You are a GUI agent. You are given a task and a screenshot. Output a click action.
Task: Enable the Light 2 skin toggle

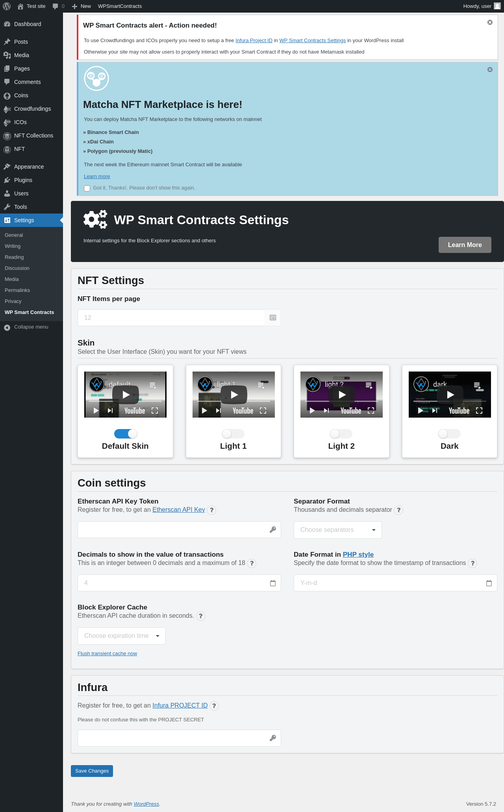pos(341,434)
